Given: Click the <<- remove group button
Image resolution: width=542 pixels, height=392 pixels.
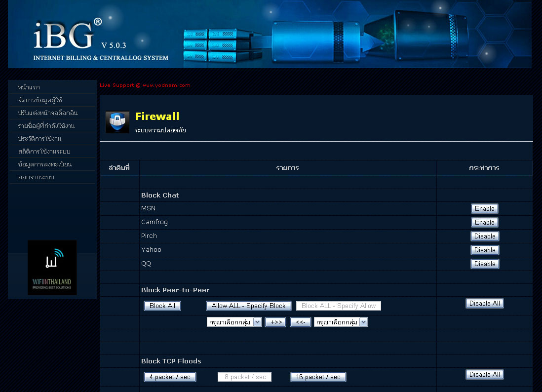Looking at the screenshot, I should [x=301, y=322].
